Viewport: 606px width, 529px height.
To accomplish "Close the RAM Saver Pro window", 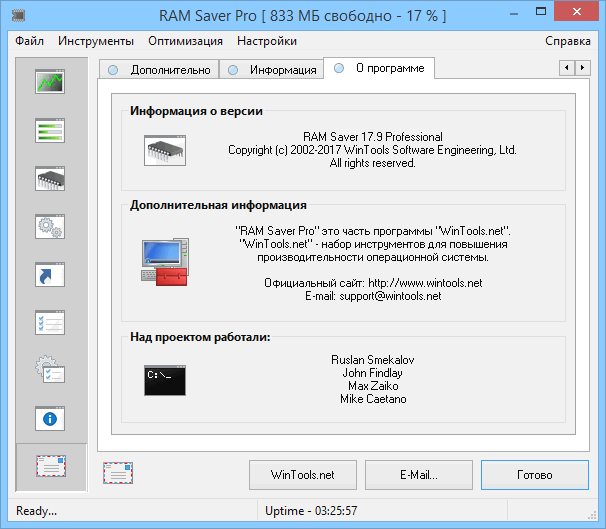I will point(577,12).
